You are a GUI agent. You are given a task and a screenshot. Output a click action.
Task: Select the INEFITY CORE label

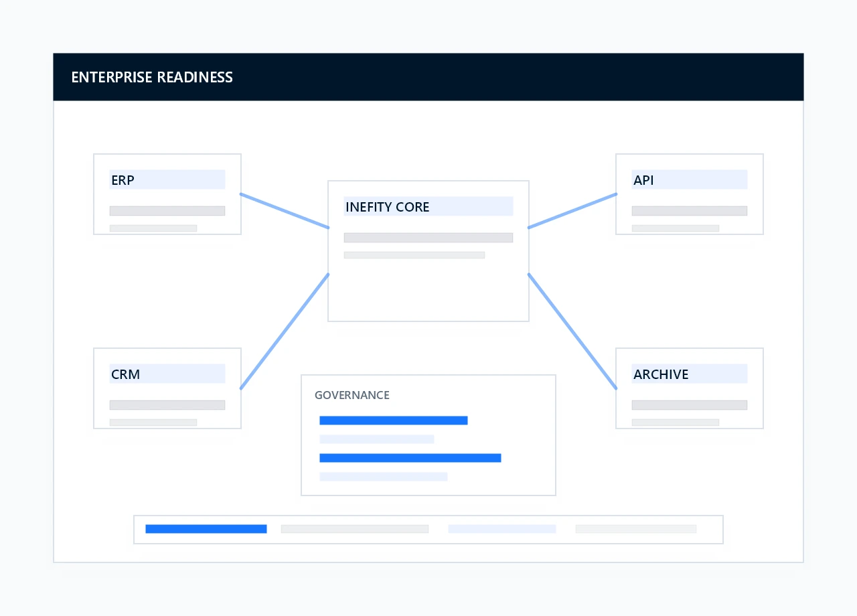[x=388, y=207]
